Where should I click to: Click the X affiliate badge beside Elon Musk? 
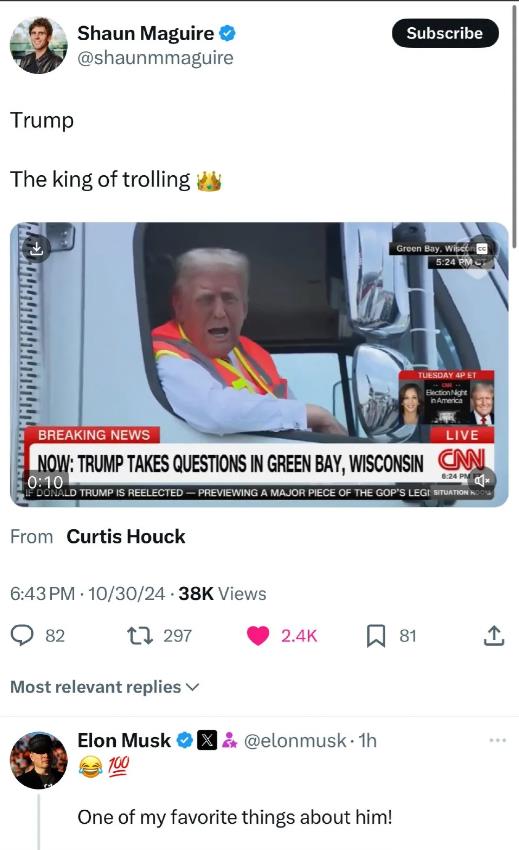pyautogui.click(x=207, y=740)
